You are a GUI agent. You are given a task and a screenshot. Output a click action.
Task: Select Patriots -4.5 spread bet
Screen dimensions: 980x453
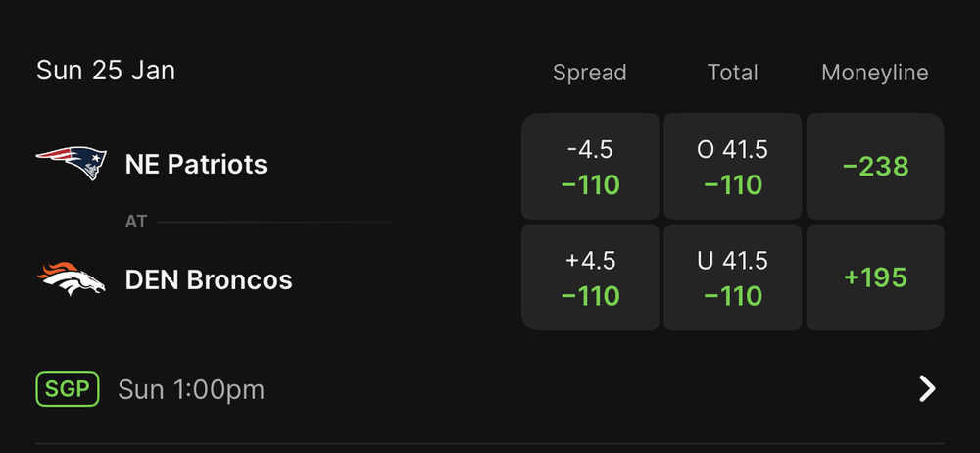point(590,167)
